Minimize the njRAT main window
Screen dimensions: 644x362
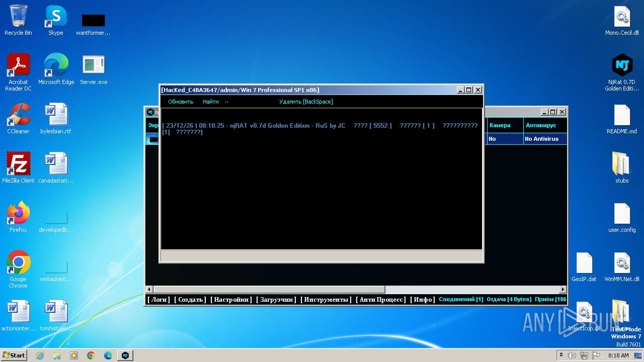544,112
